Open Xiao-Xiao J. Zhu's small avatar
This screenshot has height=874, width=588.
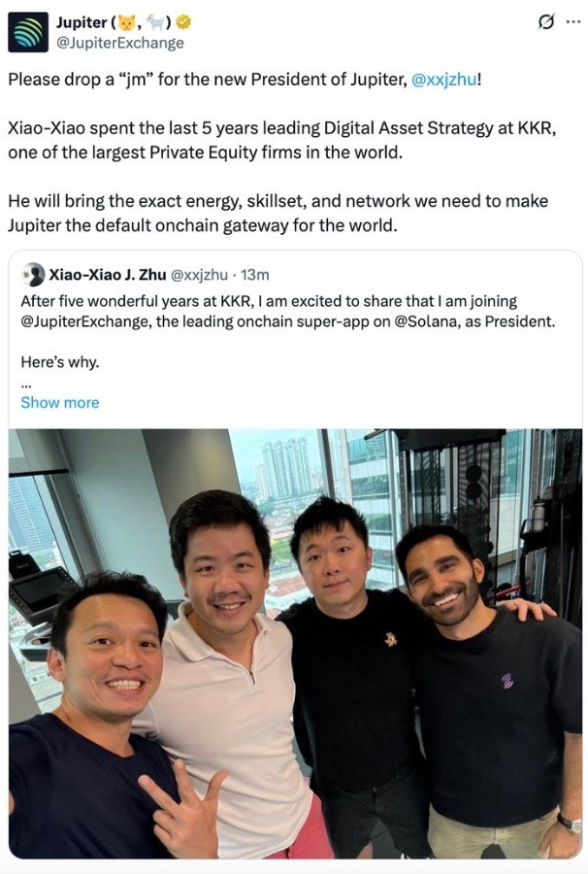click(x=33, y=274)
